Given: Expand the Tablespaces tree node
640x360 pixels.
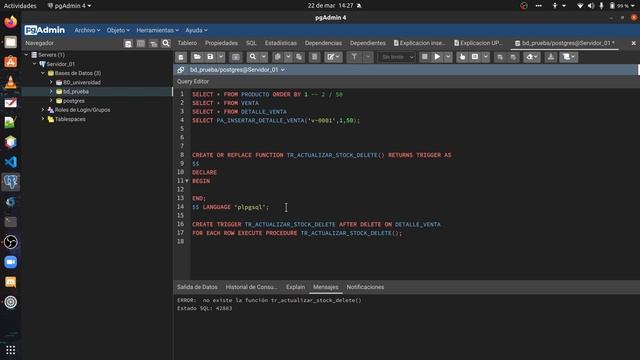Looking at the screenshot, I should [x=43, y=119].
